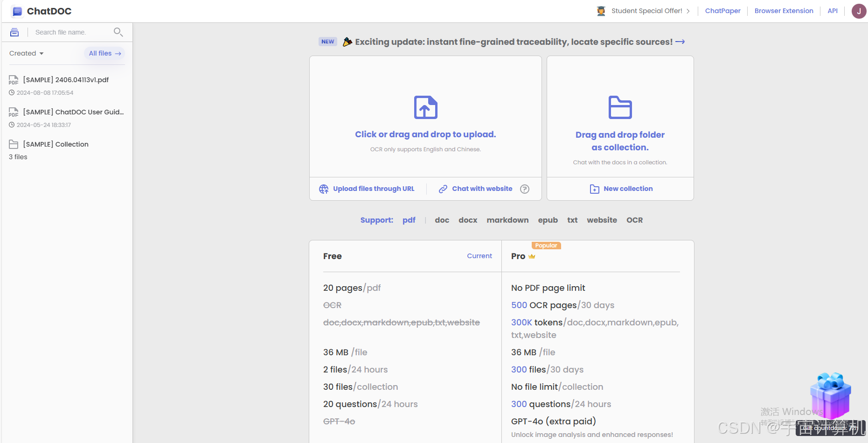Click the PDF icon for 2406.04113v1.pdf
Image resolution: width=868 pixels, height=443 pixels.
tap(14, 80)
